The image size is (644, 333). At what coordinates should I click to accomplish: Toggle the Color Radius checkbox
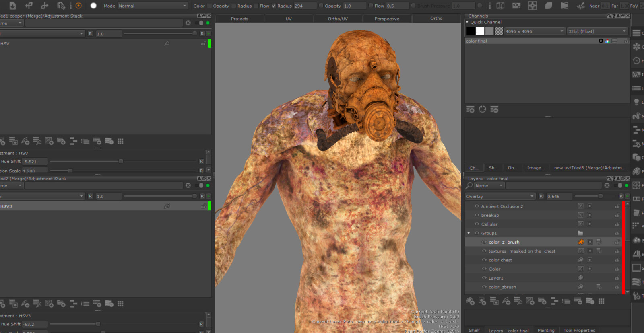coord(233,6)
